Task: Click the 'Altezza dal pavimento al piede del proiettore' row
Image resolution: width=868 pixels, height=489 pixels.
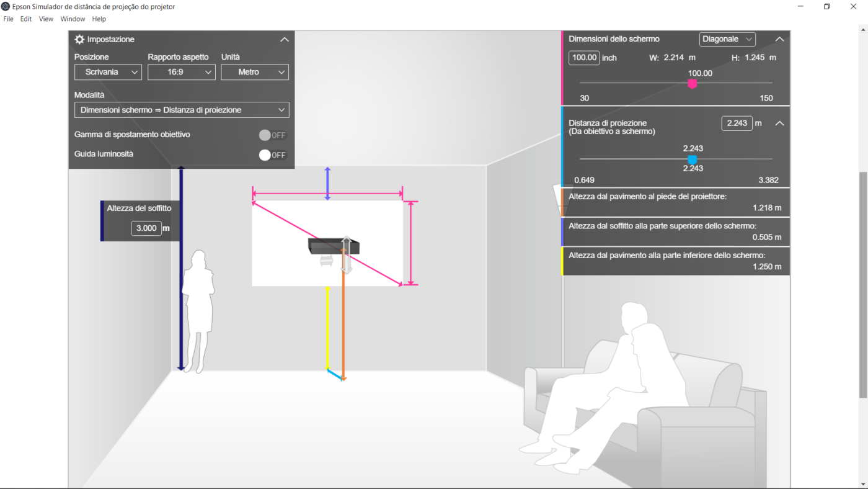Action: (x=676, y=202)
